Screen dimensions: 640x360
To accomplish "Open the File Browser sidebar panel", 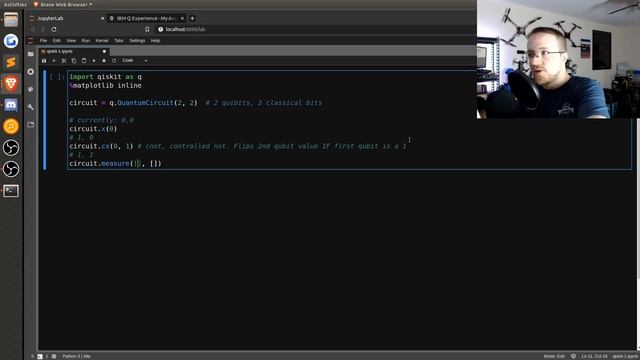I will coord(31,54).
